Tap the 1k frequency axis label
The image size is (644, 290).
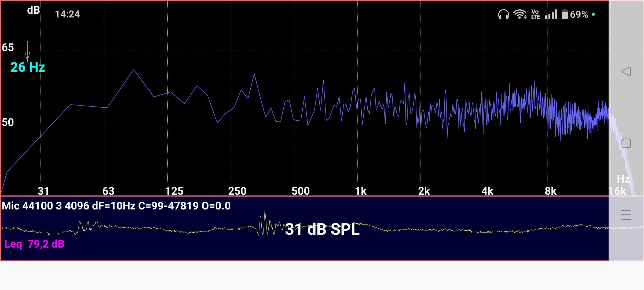click(x=361, y=191)
